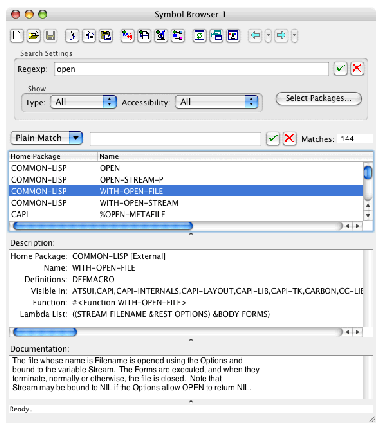Sort by the Home Package column header
Image resolution: width=384 pixels, height=431 pixels.
point(53,156)
